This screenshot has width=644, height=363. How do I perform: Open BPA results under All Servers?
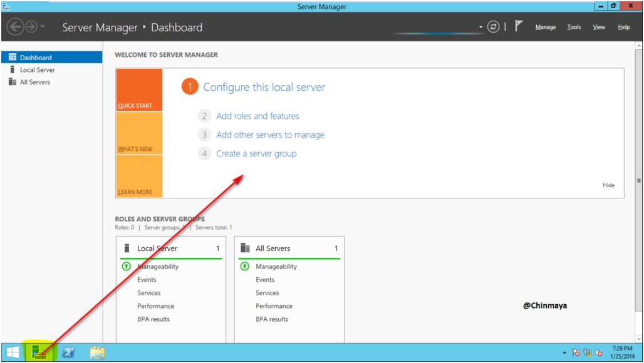click(x=271, y=319)
